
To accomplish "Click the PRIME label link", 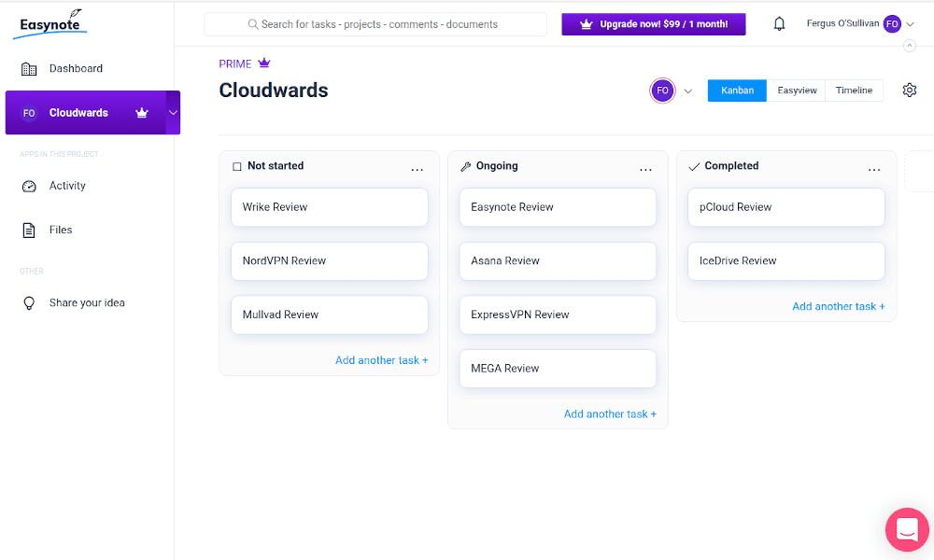I will [235, 63].
